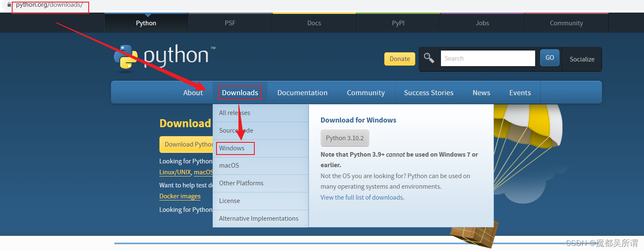The height and width of the screenshot is (251, 644).
Task: Click the lock icon in address bar
Action: [x=9, y=5]
